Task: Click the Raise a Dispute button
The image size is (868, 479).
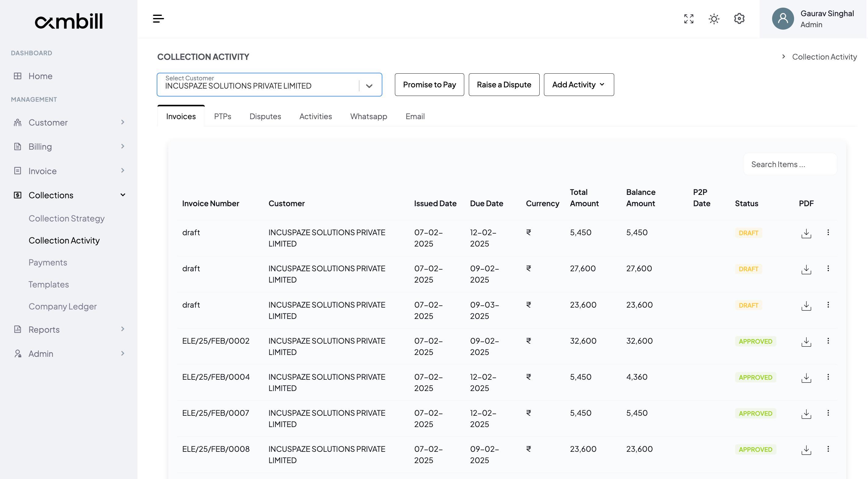Action: pyautogui.click(x=503, y=85)
